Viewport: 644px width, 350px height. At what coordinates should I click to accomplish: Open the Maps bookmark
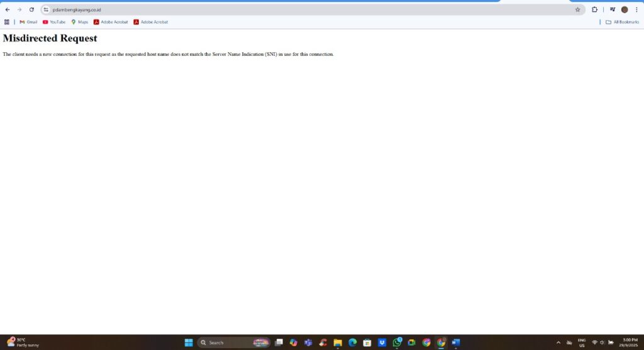pos(79,22)
